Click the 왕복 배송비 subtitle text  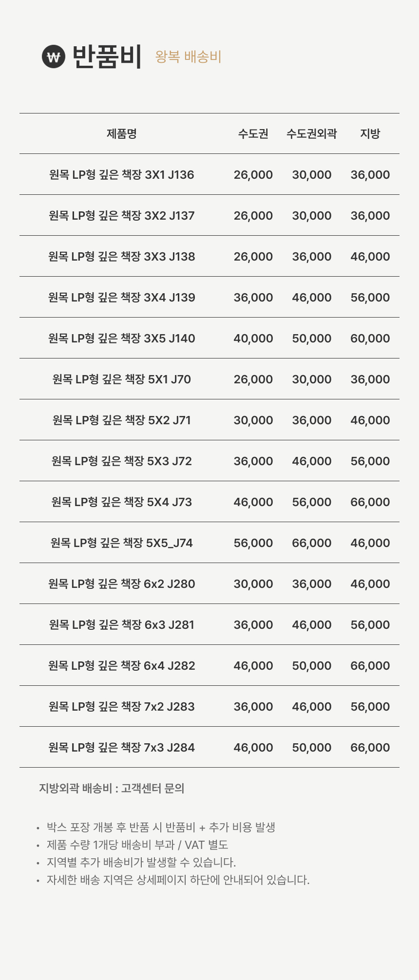click(188, 57)
